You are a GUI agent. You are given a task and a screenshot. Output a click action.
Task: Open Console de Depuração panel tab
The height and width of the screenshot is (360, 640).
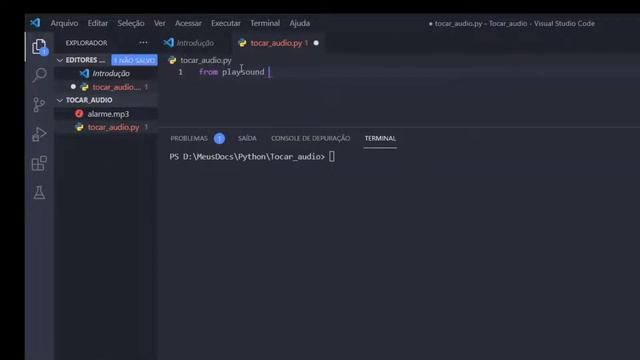pyautogui.click(x=311, y=138)
